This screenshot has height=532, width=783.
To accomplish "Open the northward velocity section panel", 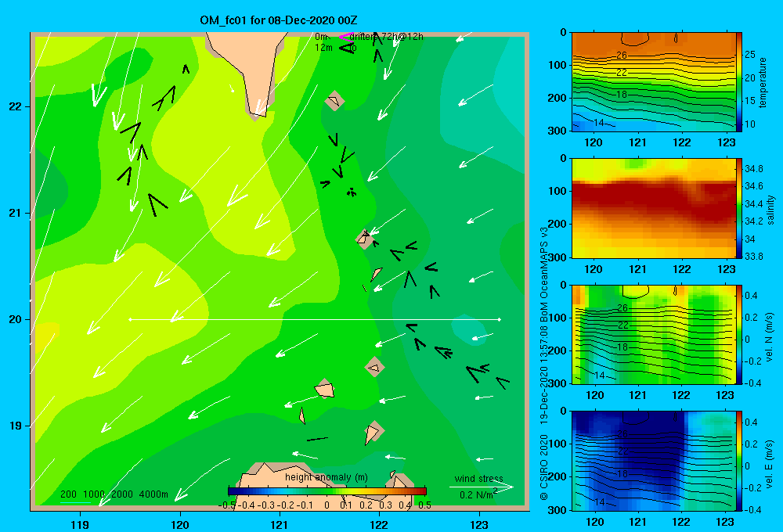I will tap(653, 334).
